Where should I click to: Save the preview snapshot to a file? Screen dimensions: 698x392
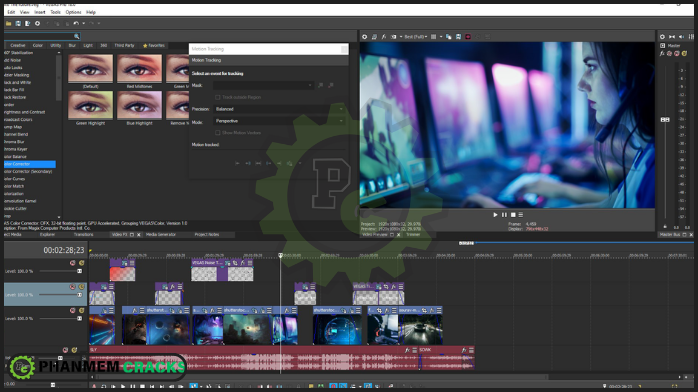(458, 37)
